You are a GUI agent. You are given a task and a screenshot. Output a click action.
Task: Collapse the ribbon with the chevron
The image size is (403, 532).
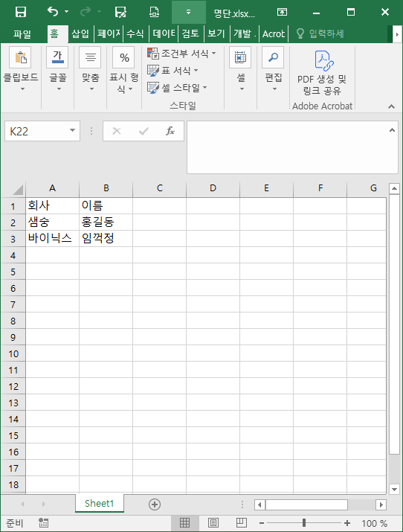tap(392, 106)
